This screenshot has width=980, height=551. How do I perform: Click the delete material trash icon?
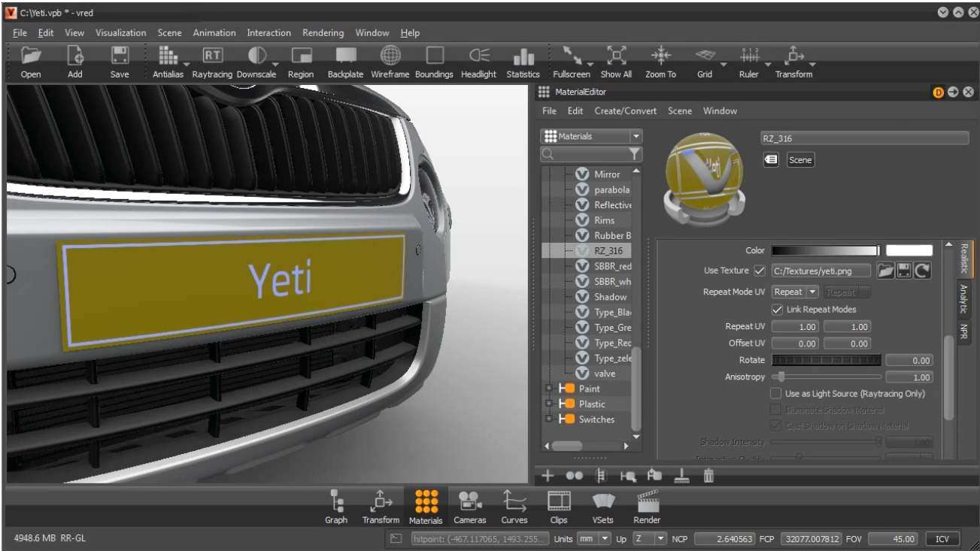[708, 475]
